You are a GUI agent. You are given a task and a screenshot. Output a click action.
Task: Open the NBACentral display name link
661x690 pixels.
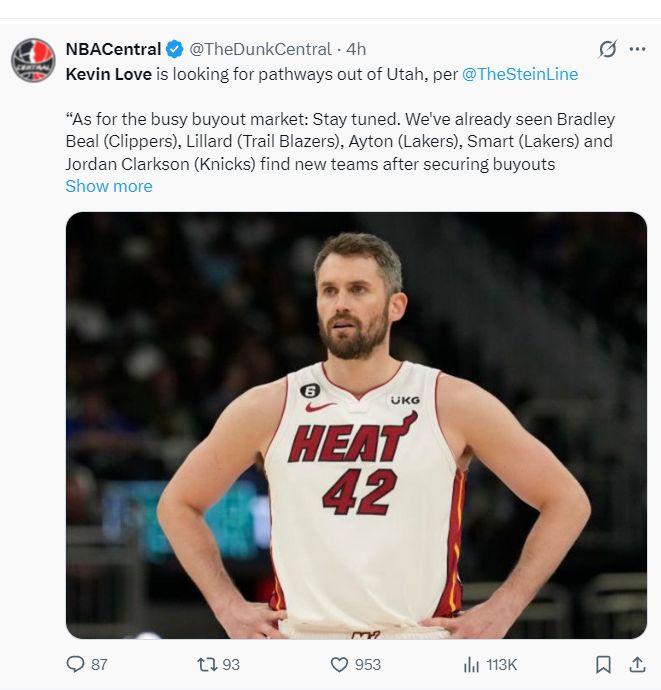pyautogui.click(x=113, y=49)
